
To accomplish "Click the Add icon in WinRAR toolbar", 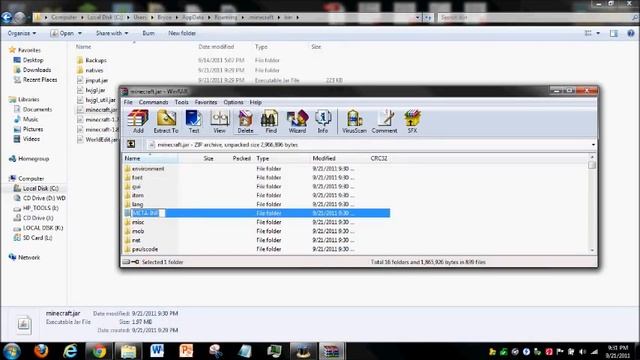I will tap(138, 121).
